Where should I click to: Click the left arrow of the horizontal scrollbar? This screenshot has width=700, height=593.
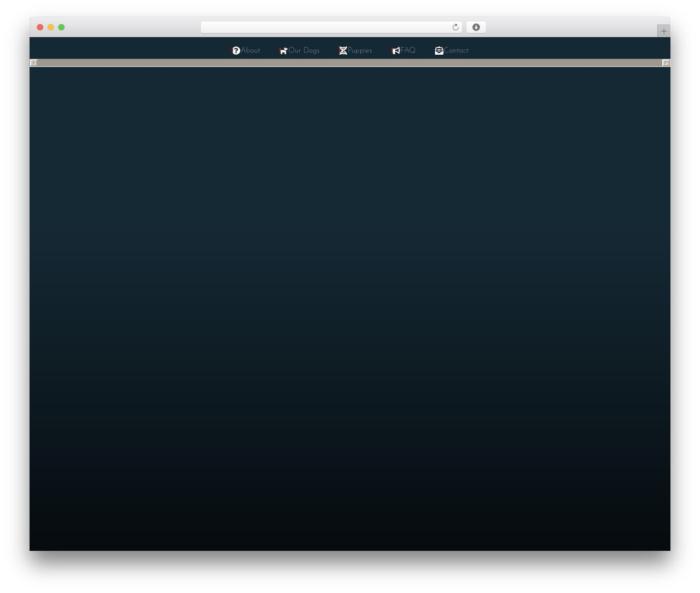[x=33, y=63]
